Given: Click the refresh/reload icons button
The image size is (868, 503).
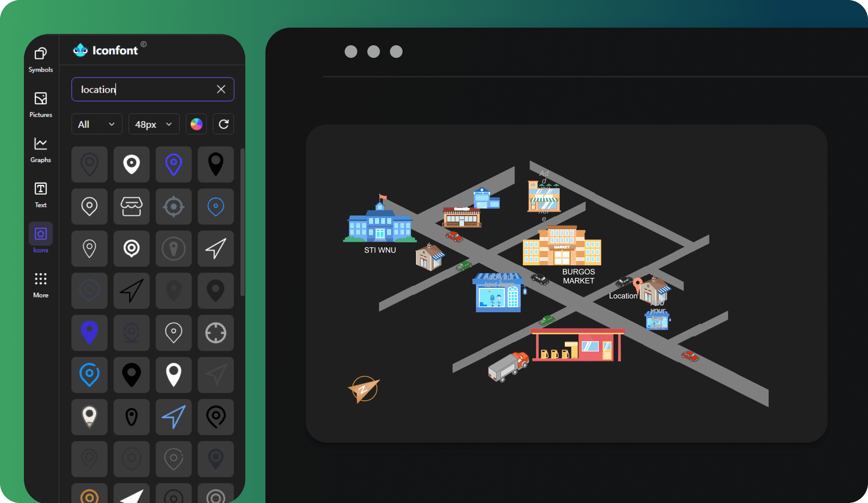Looking at the screenshot, I should 223,124.
